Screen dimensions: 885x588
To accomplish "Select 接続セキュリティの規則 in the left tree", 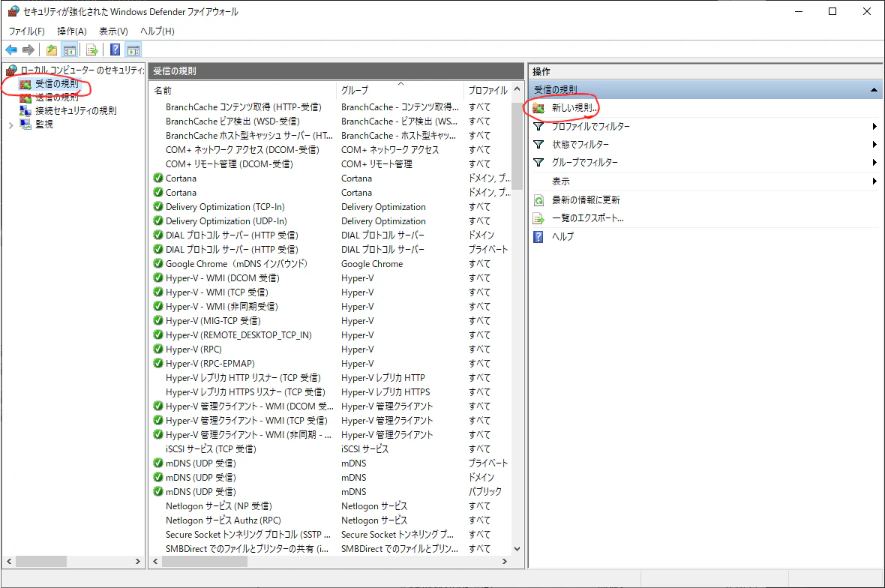I will click(x=76, y=110).
